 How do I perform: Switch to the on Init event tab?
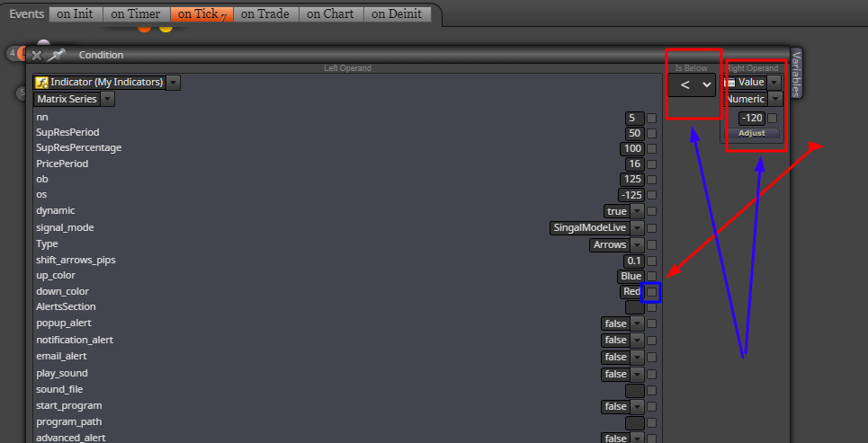point(76,13)
